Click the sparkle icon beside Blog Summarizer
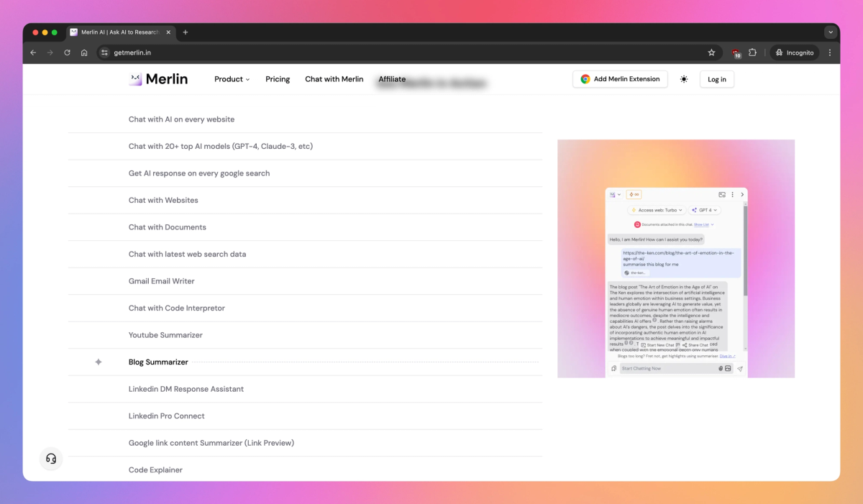 (99, 362)
